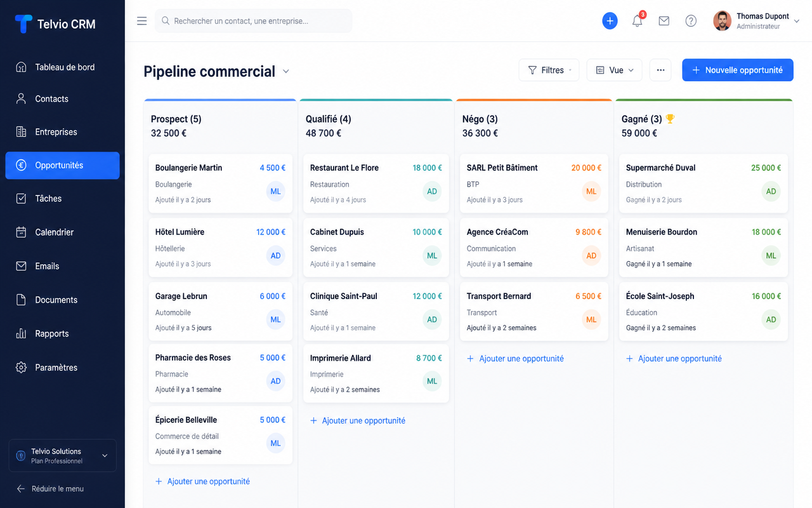Image resolution: width=812 pixels, height=508 pixels.
Task: Open Garage Lebrun opportunity card
Action: coord(220,312)
